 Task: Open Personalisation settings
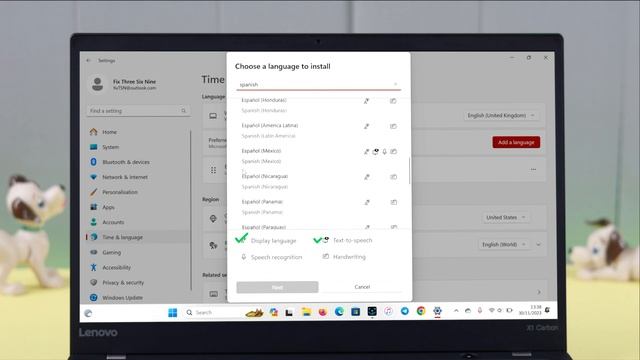click(138, 192)
